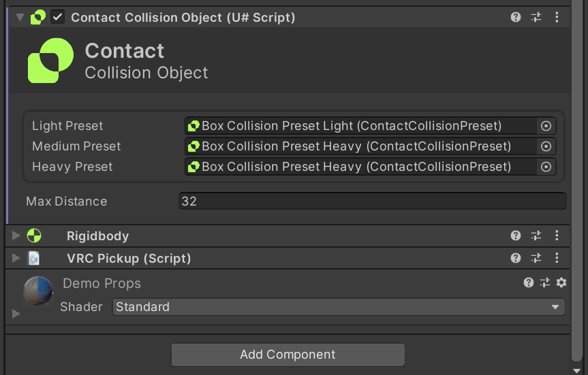Open help for Contact Collision Object script

(x=516, y=18)
